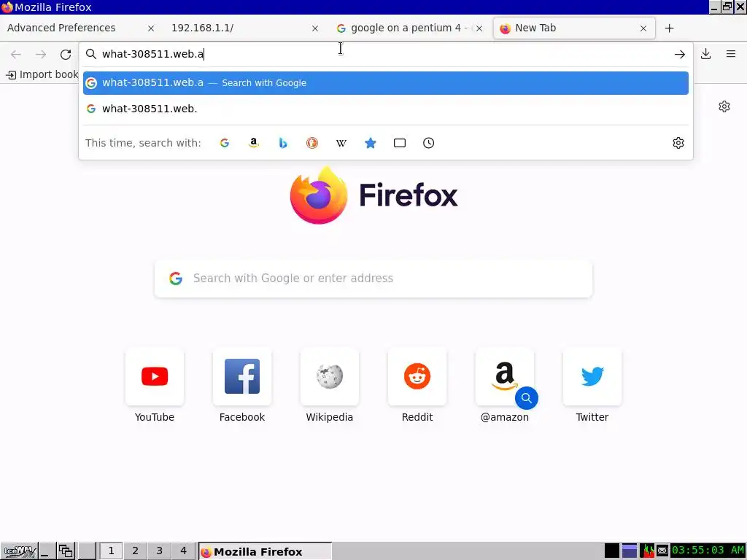Open the Firefox hamburger application menu
Image resolution: width=747 pixels, height=560 pixels.
pyautogui.click(x=731, y=54)
